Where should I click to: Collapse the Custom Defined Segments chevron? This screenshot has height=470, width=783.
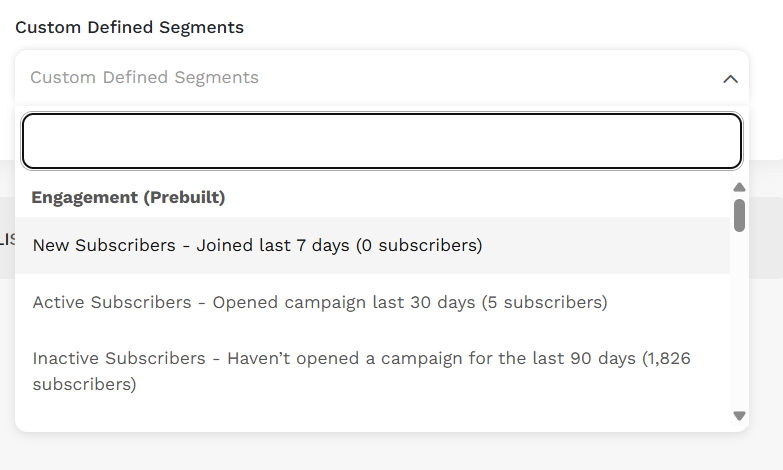[730, 78]
